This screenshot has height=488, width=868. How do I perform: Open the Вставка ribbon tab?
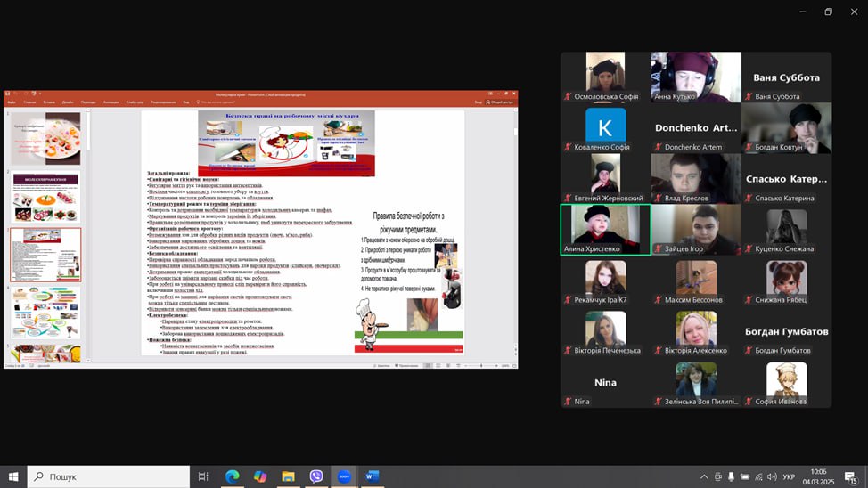49,102
